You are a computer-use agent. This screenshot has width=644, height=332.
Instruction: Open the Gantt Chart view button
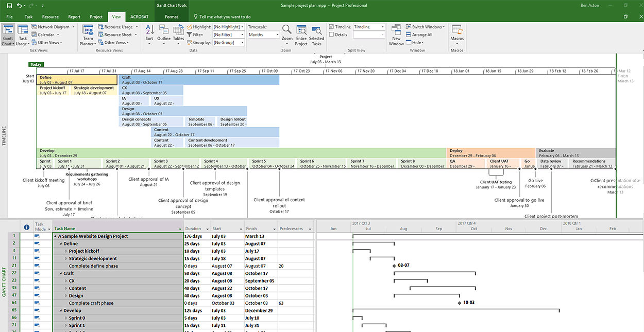8,35
